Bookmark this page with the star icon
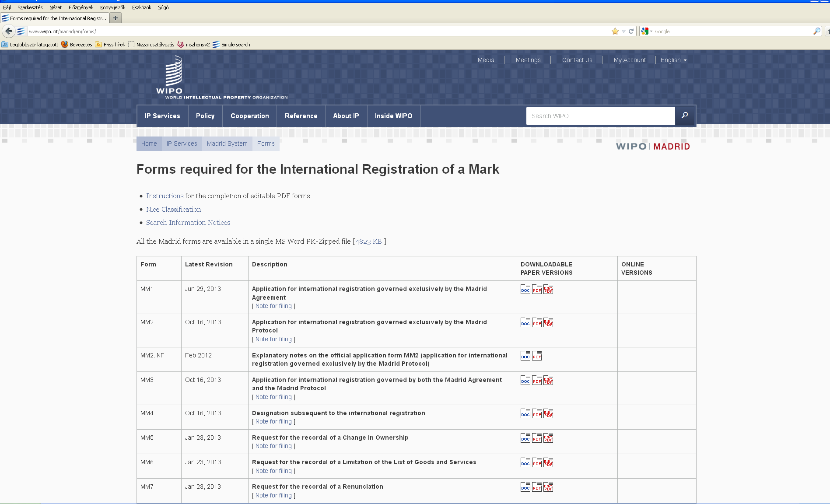This screenshot has width=830, height=504. 615,31
